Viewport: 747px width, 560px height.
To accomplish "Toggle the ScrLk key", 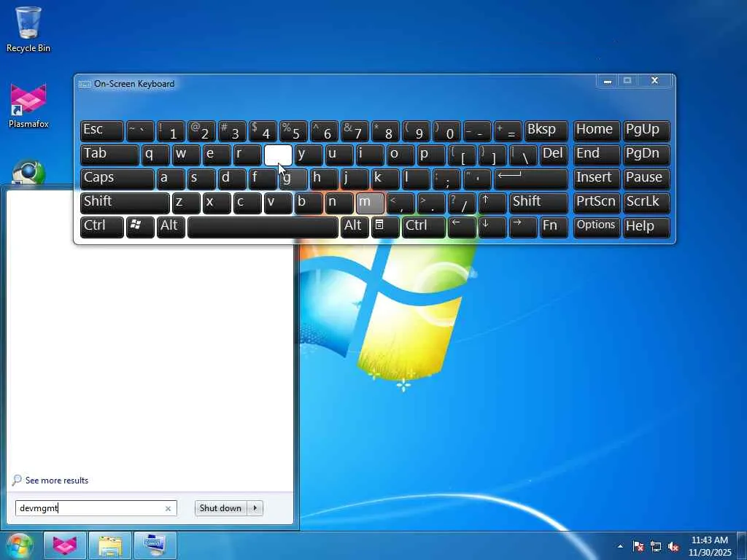I will click(646, 203).
